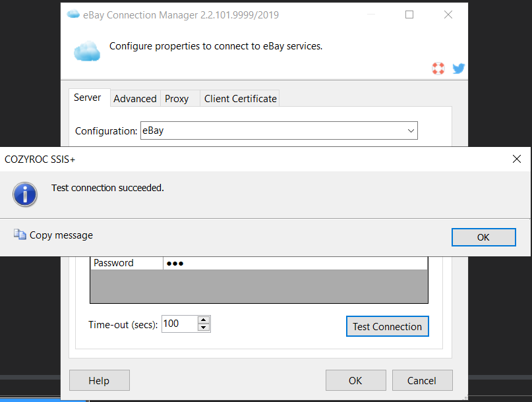Decrease the time-out with the down arrow
The width and height of the screenshot is (532, 402).
[204, 328]
